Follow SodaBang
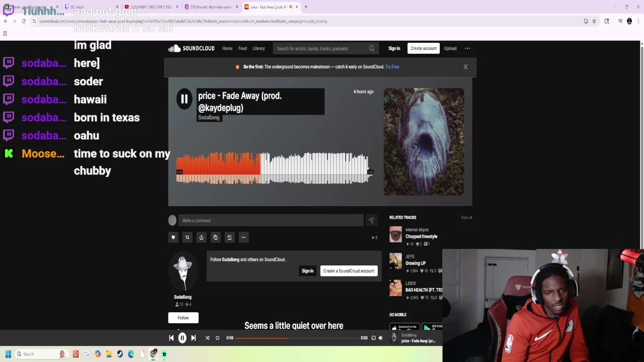 (x=183, y=318)
